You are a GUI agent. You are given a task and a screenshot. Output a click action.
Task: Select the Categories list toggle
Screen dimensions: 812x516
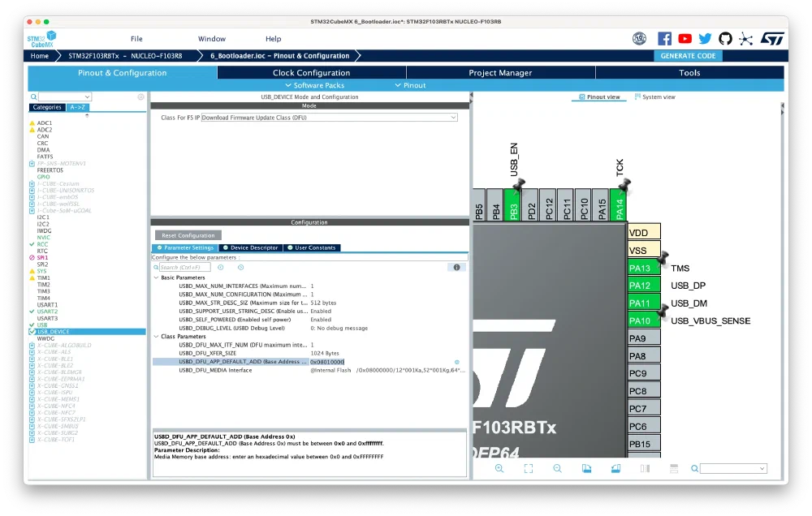[47, 107]
